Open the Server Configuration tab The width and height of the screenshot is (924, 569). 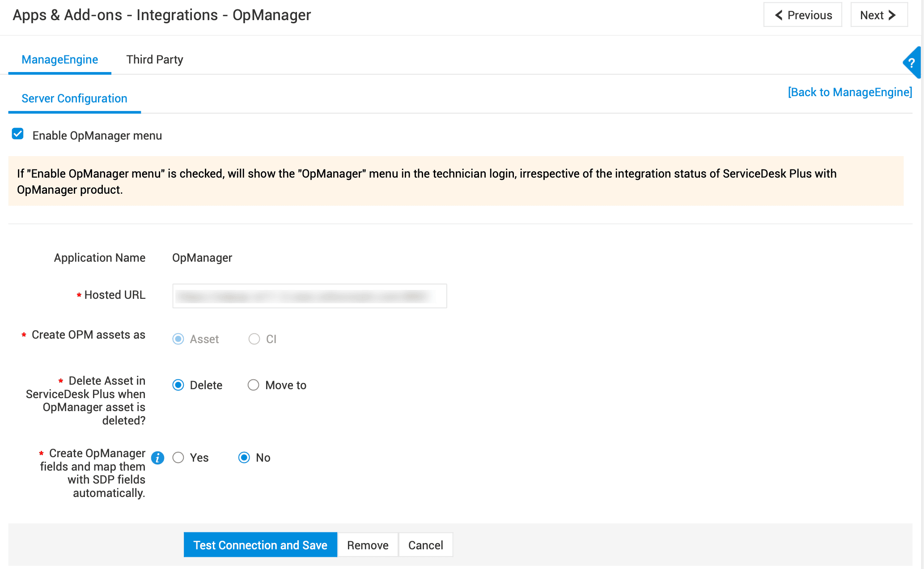click(x=74, y=98)
